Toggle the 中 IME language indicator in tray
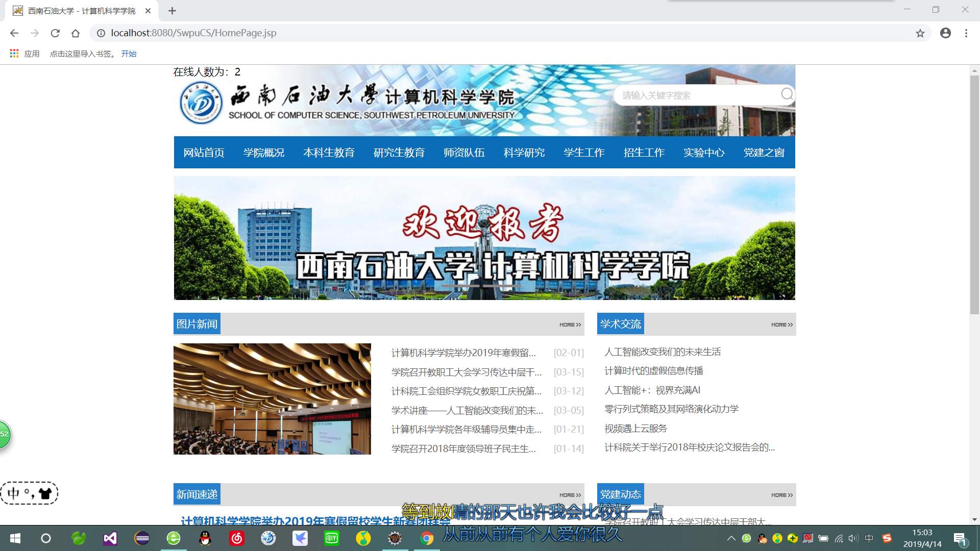Screen dimensions: 980x551 [x=869, y=538]
